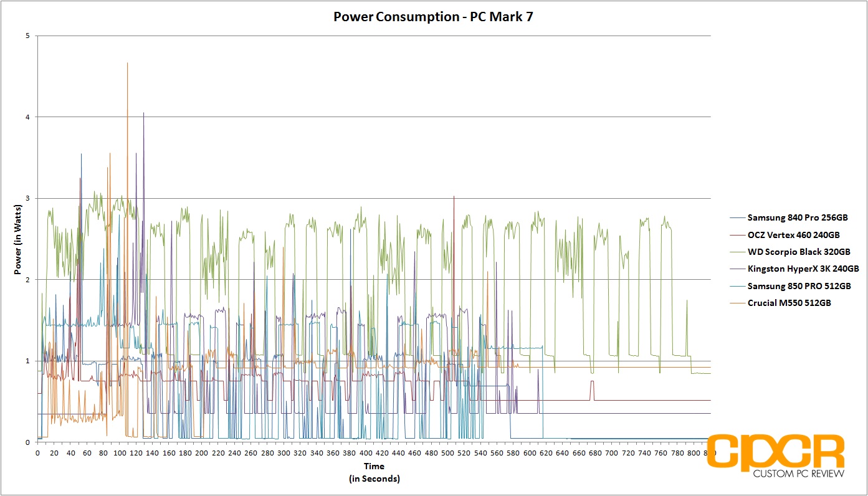Click the OCZ Vertex spike peak near 500 seconds

(454, 196)
